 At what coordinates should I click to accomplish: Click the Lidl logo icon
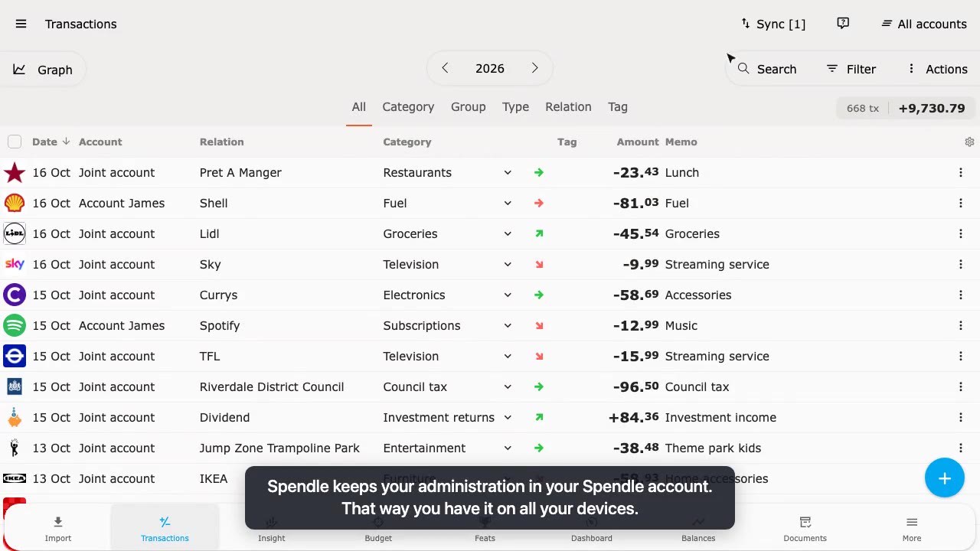point(15,233)
